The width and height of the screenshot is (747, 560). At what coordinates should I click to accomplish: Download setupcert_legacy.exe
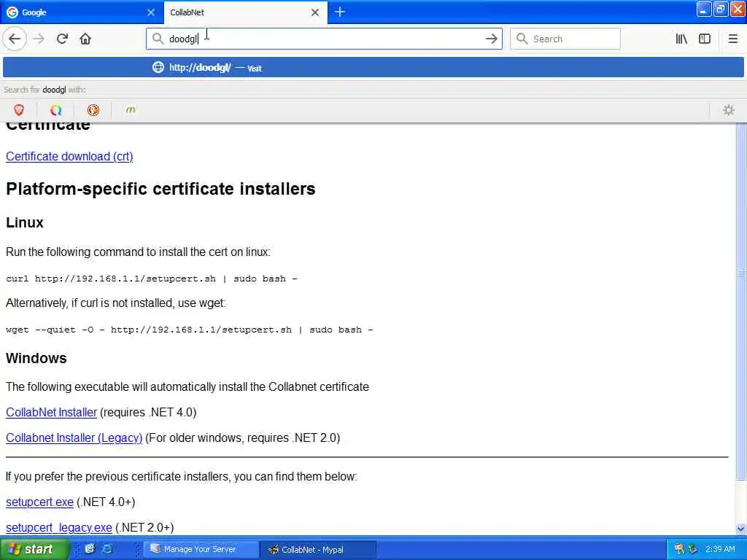58,528
